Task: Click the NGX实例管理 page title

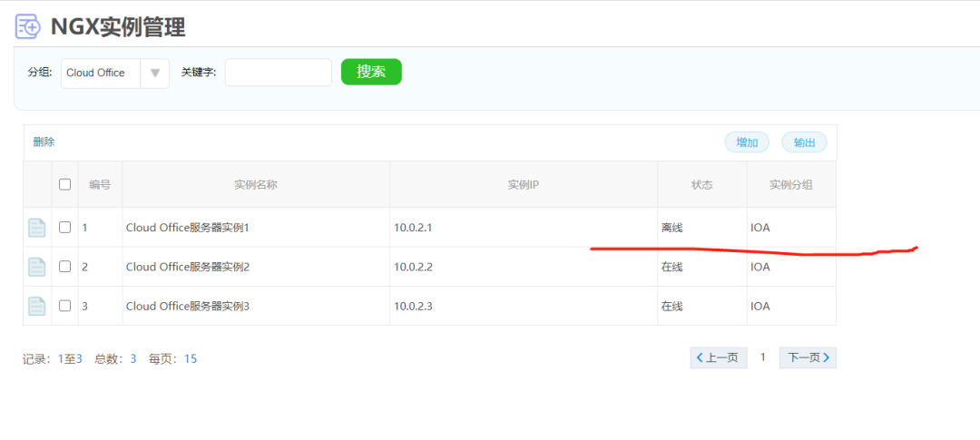Action: pyautogui.click(x=118, y=27)
